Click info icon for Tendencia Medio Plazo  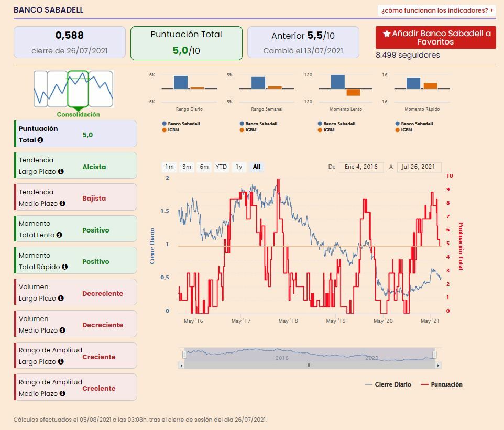62,203
